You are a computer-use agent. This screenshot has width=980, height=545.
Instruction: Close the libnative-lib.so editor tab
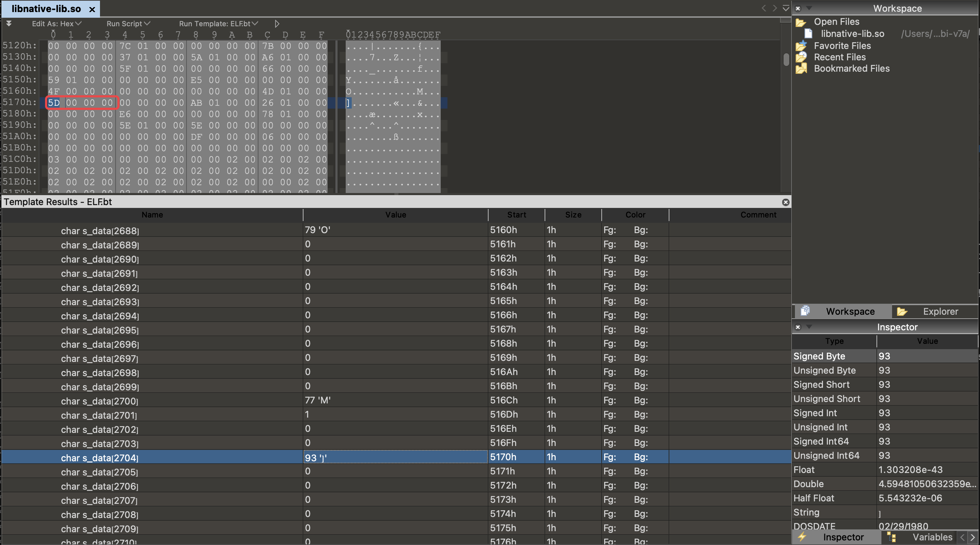pyautogui.click(x=92, y=9)
